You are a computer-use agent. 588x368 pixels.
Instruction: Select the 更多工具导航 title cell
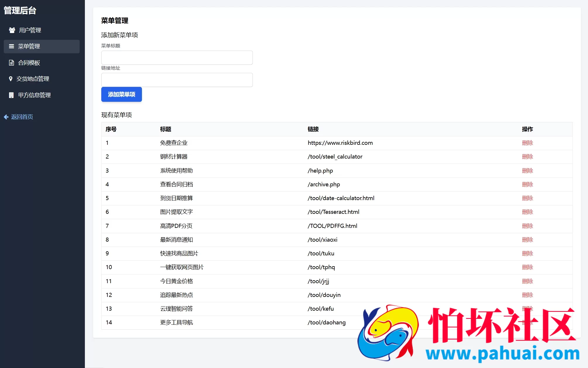point(176,322)
